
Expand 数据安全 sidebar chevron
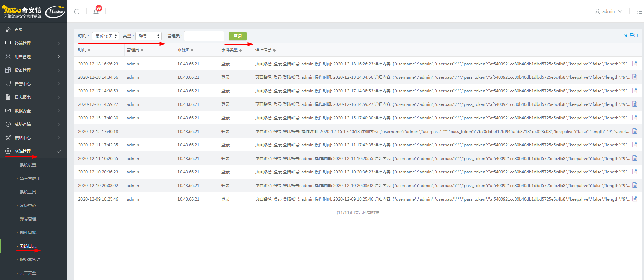click(x=59, y=111)
